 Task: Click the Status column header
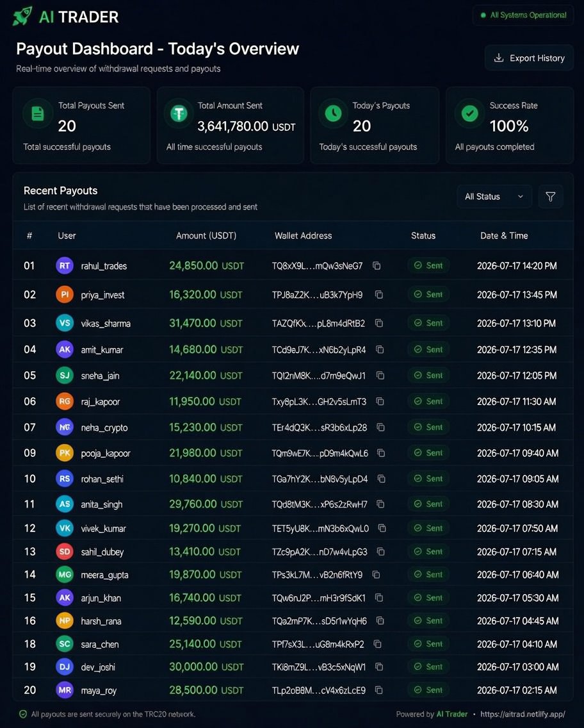[423, 236]
